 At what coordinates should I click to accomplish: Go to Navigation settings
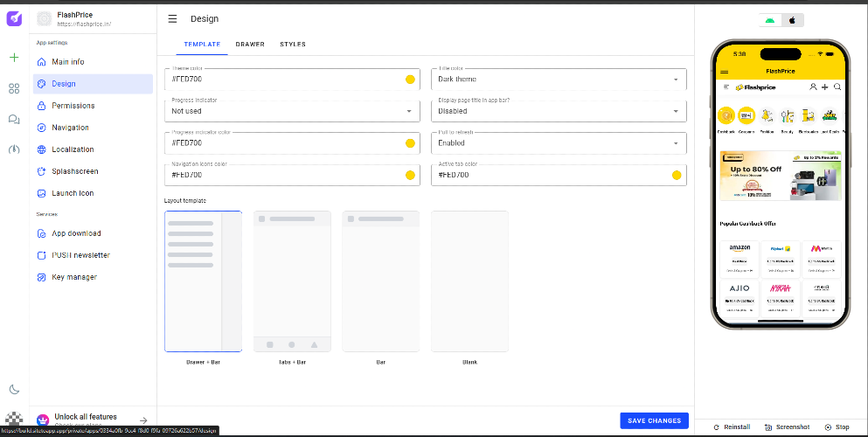pyautogui.click(x=93, y=128)
